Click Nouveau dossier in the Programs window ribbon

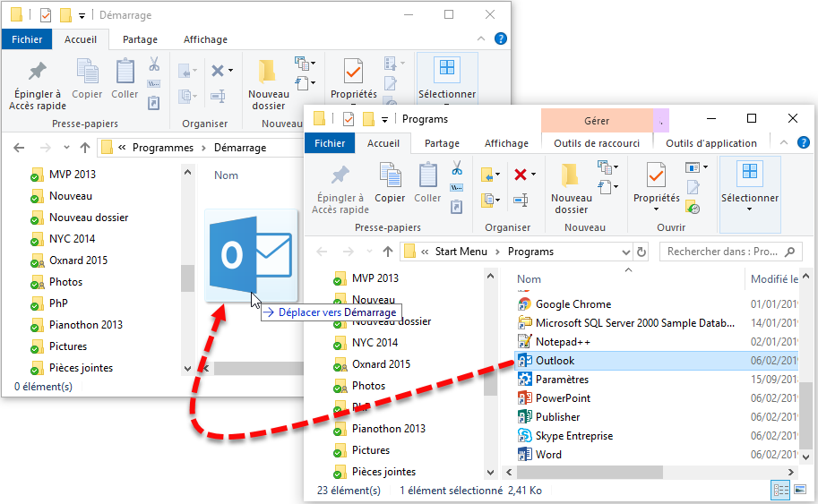(571, 188)
